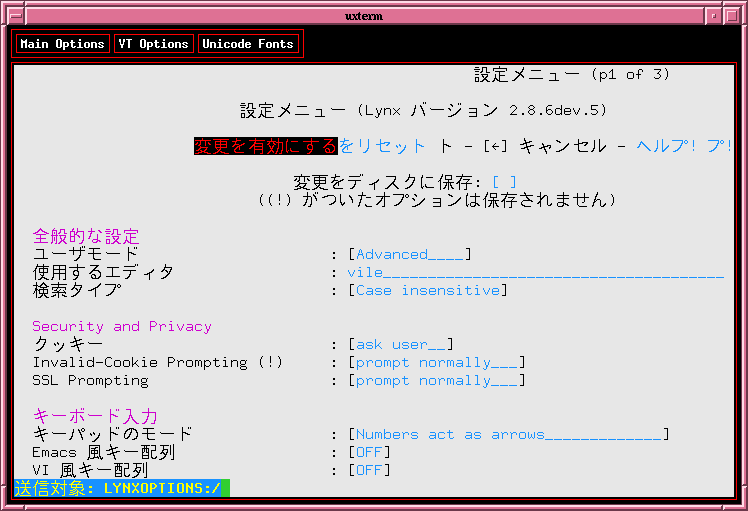Image resolution: width=748 pixels, height=511 pixels.
Task: Open the Unicode Fonts menu
Action: [248, 44]
